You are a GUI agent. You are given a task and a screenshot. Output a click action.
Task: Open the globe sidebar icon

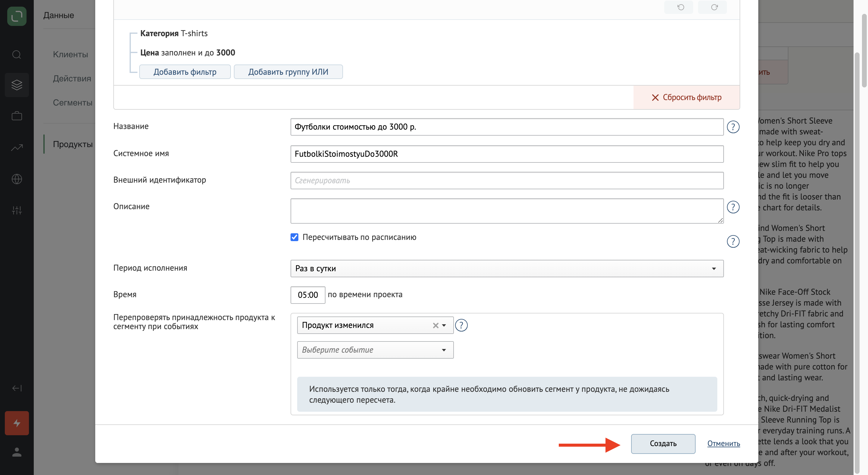point(17,179)
